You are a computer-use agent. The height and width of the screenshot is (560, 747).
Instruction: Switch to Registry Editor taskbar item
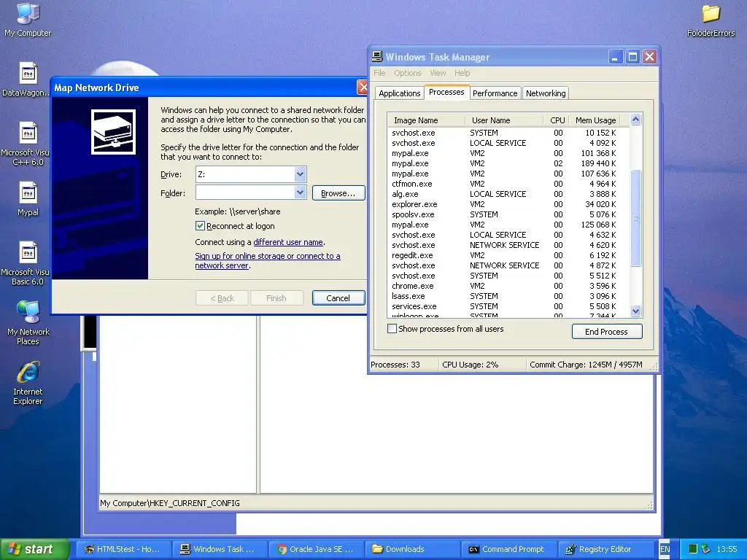coord(605,549)
